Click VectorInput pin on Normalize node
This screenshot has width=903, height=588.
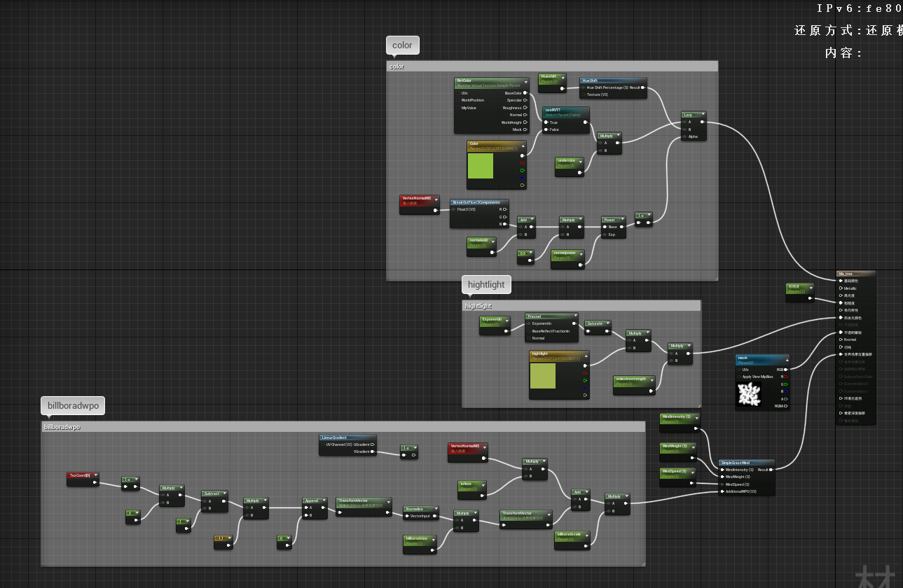pyautogui.click(x=406, y=516)
